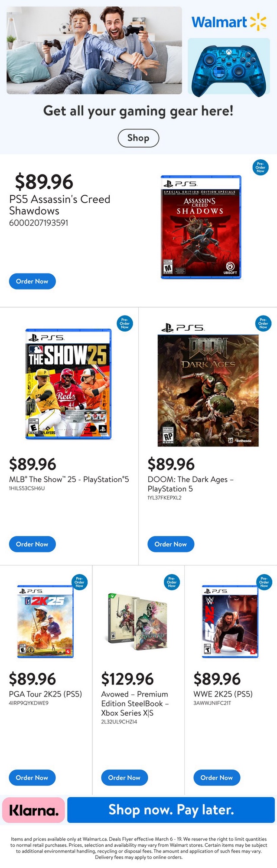The height and width of the screenshot is (868, 277).
Task: Click Pre-Order badge on DOOM Dark Ages
Action: coord(263,323)
